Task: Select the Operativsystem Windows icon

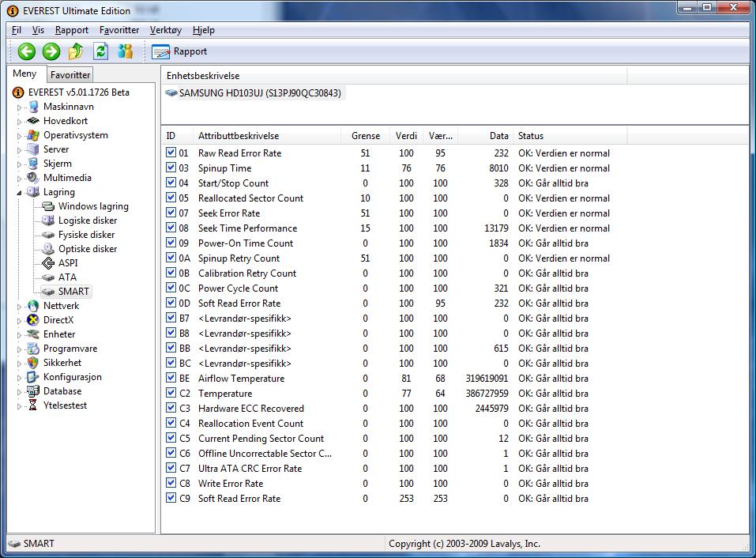Action: 33,135
